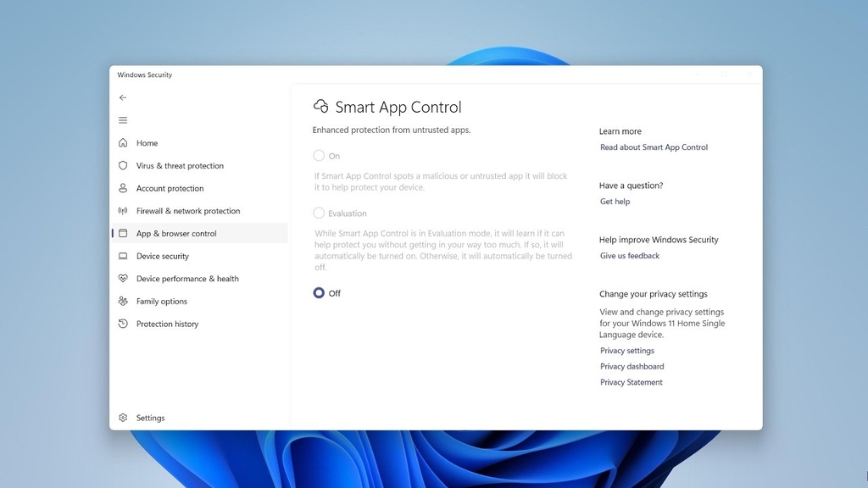
Task: Click the Home house icon
Action: click(123, 142)
